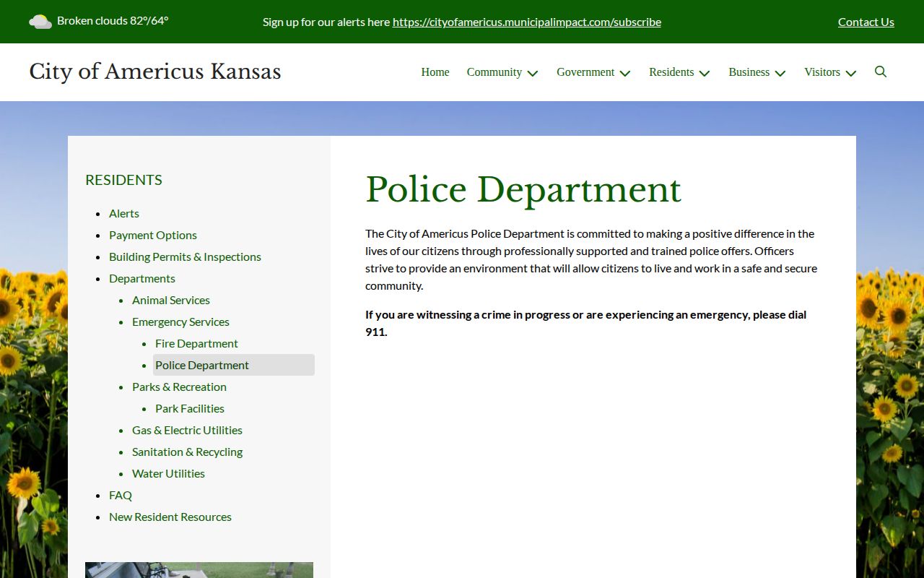The width and height of the screenshot is (924, 578).
Task: Go to the Home menu item
Action: (435, 72)
